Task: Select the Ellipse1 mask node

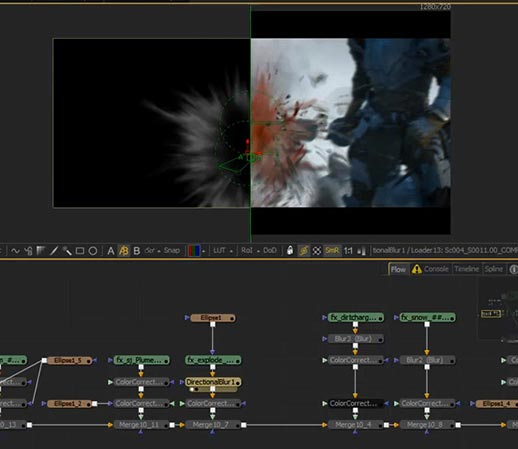Action: [x=213, y=318]
